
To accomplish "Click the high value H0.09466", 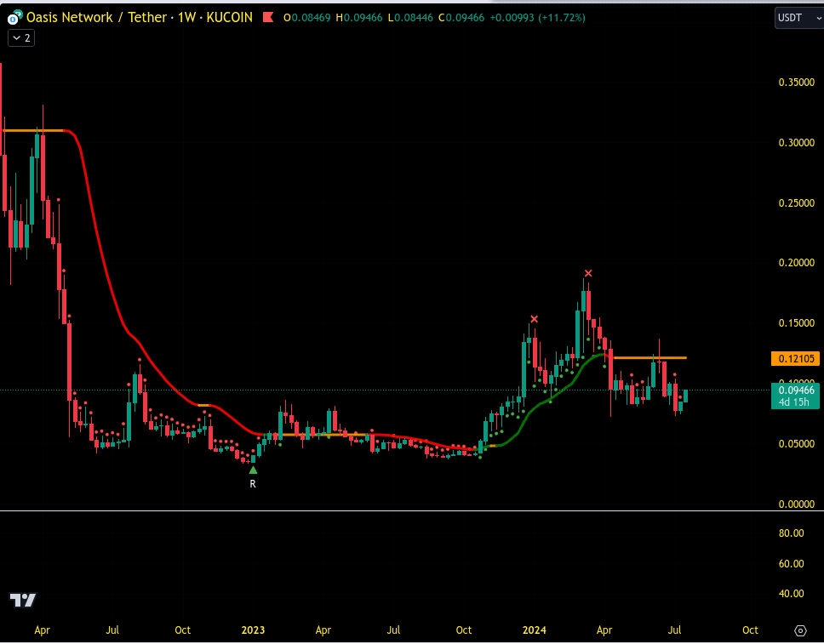I will click(359, 17).
